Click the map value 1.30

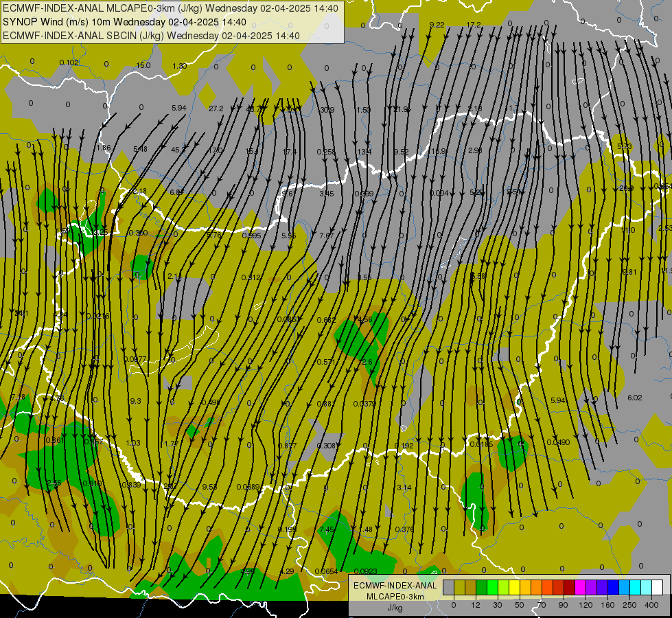point(180,66)
